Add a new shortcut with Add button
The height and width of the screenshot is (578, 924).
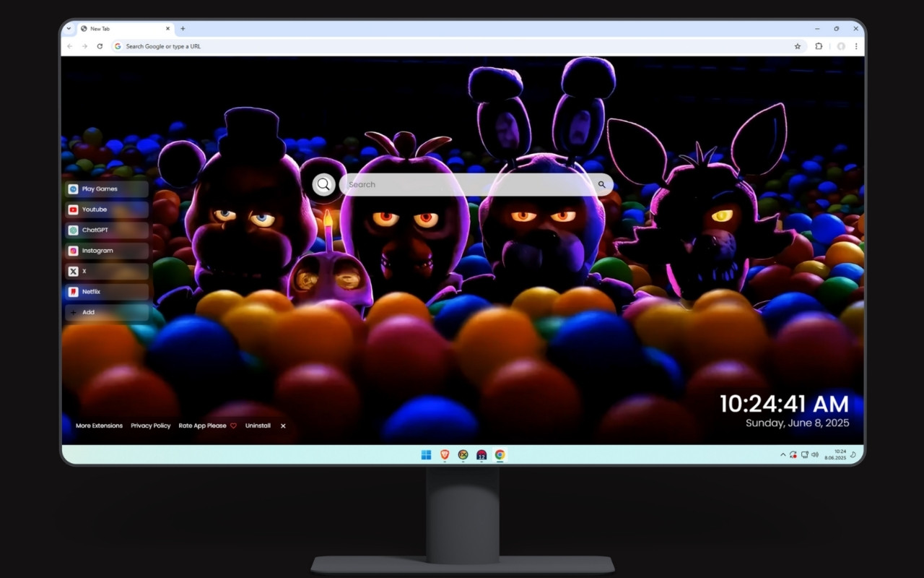click(x=107, y=312)
